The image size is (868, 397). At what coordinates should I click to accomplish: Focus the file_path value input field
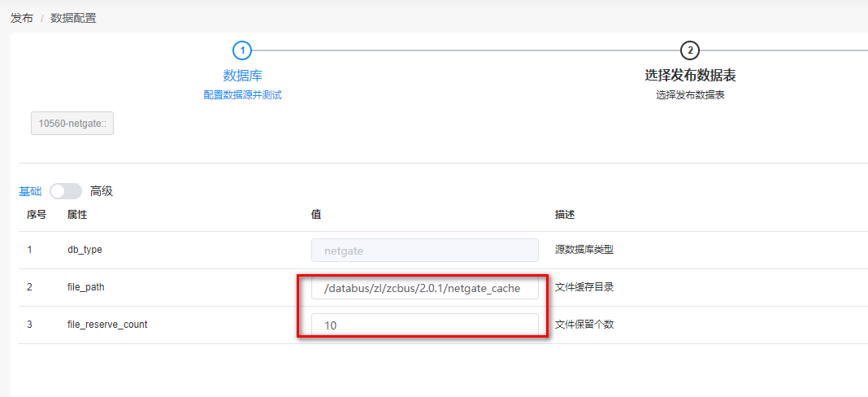(424, 288)
